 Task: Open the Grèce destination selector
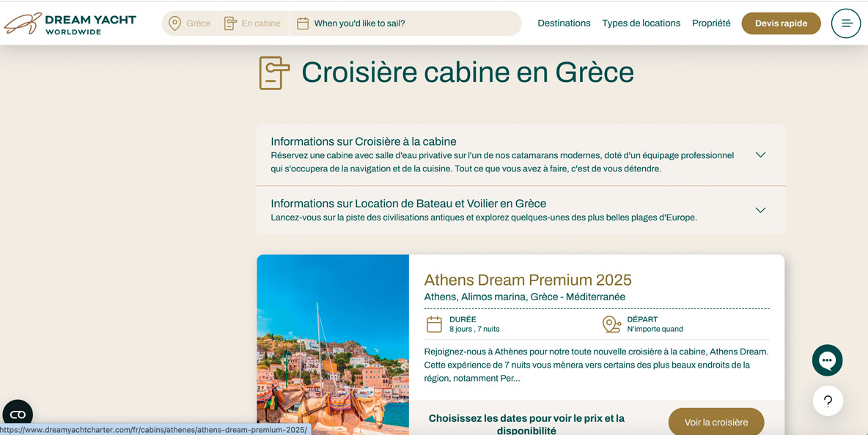[x=198, y=23]
